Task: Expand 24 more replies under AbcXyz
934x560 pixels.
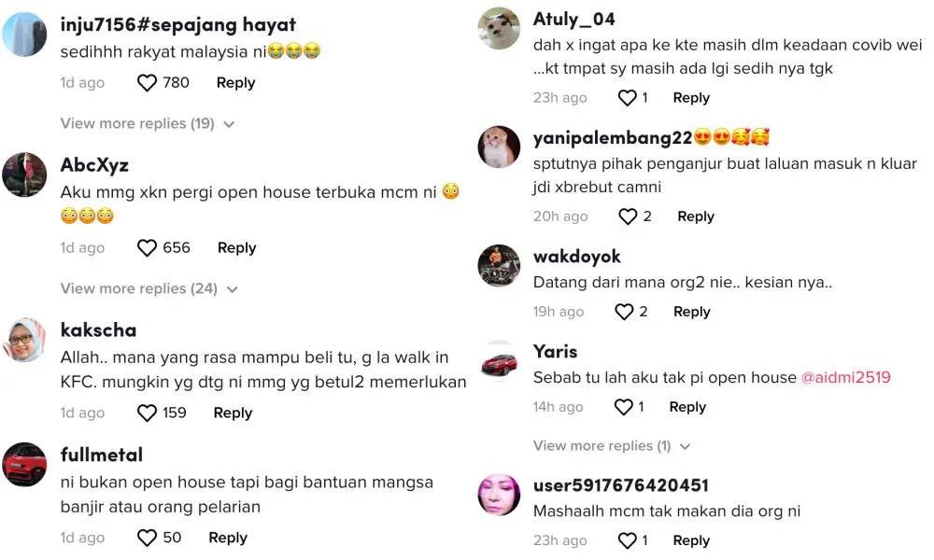Action: [x=149, y=288]
